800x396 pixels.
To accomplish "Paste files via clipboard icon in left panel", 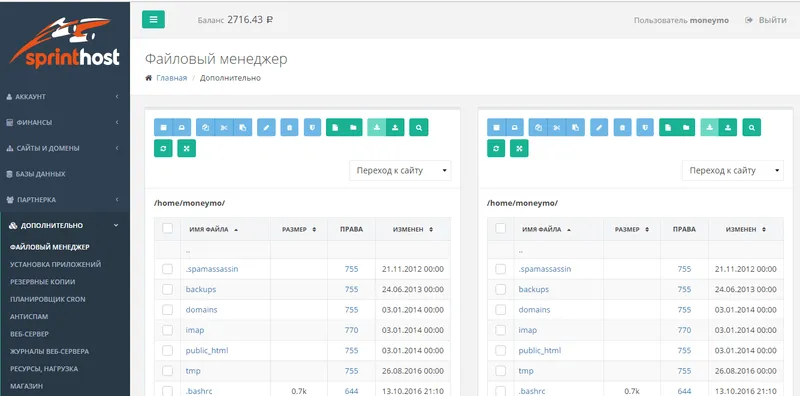I will [243, 127].
